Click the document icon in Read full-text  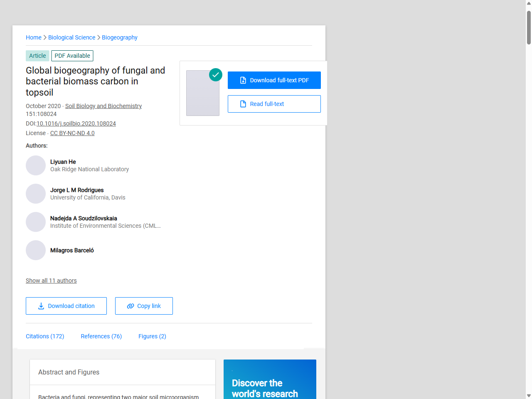pos(243,104)
